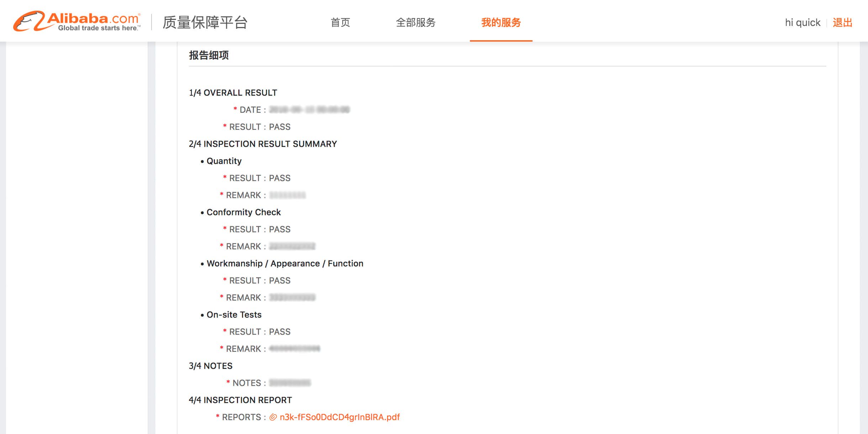Click the '4/4 INSPECTION REPORT' heading
Image resolution: width=868 pixels, height=434 pixels.
click(240, 400)
